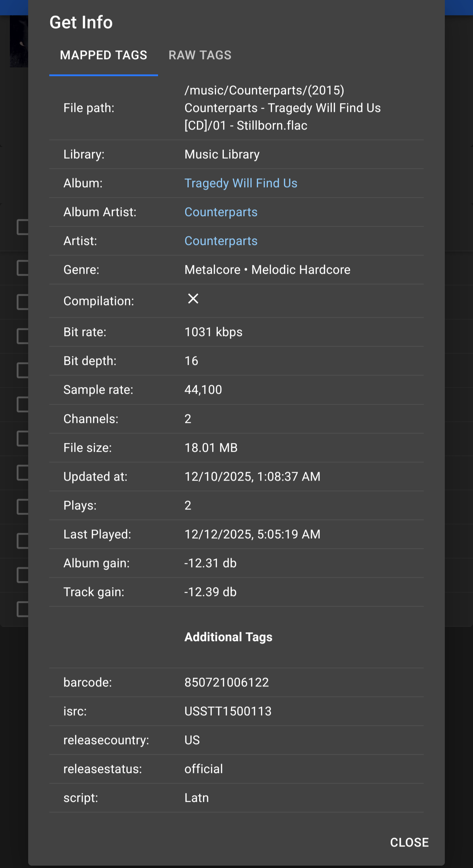The height and width of the screenshot is (868, 473).
Task: Close the Get Info dialog
Action: 409,842
